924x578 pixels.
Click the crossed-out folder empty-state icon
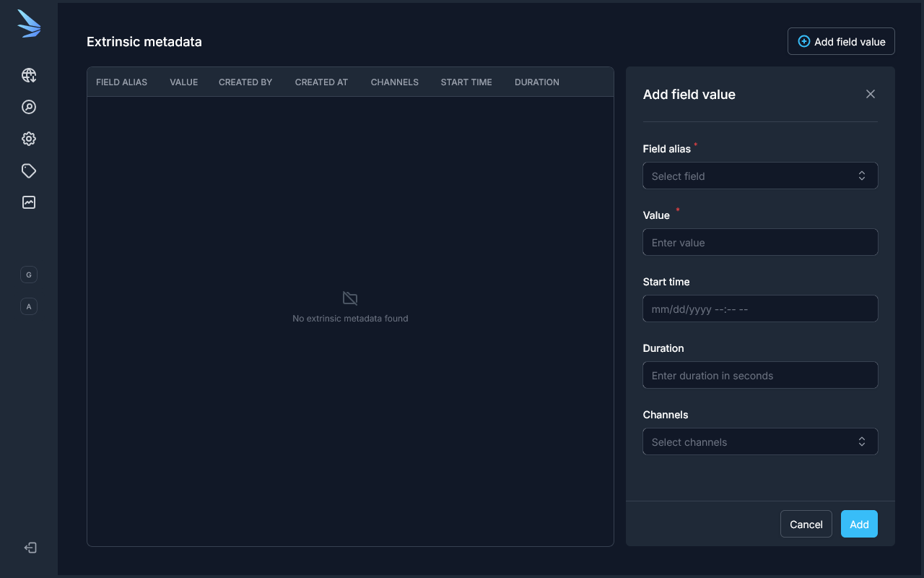coord(350,298)
